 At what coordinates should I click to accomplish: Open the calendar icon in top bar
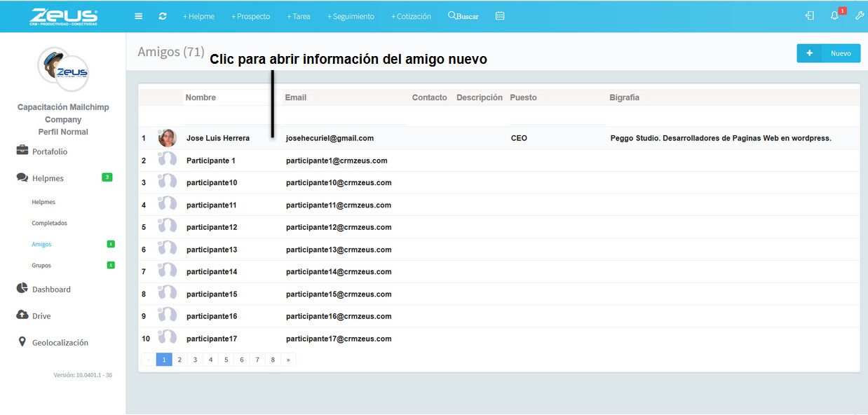[500, 15]
